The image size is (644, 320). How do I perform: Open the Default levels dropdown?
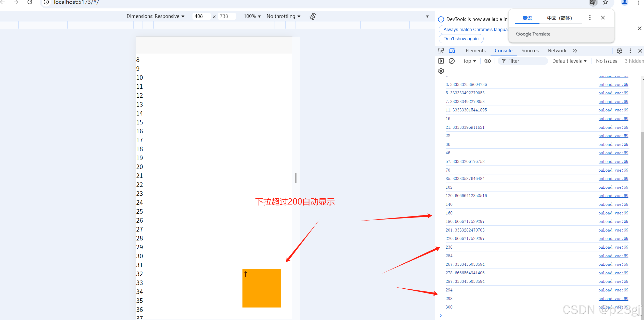point(569,61)
